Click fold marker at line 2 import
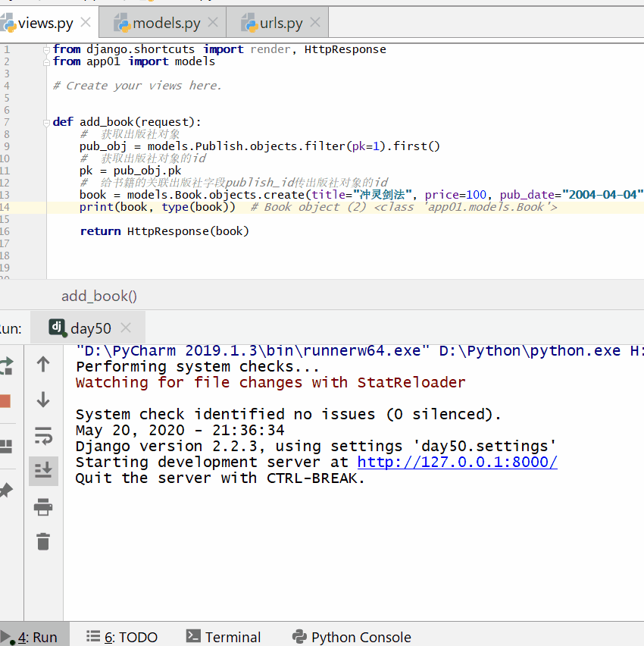 pyautogui.click(x=48, y=62)
